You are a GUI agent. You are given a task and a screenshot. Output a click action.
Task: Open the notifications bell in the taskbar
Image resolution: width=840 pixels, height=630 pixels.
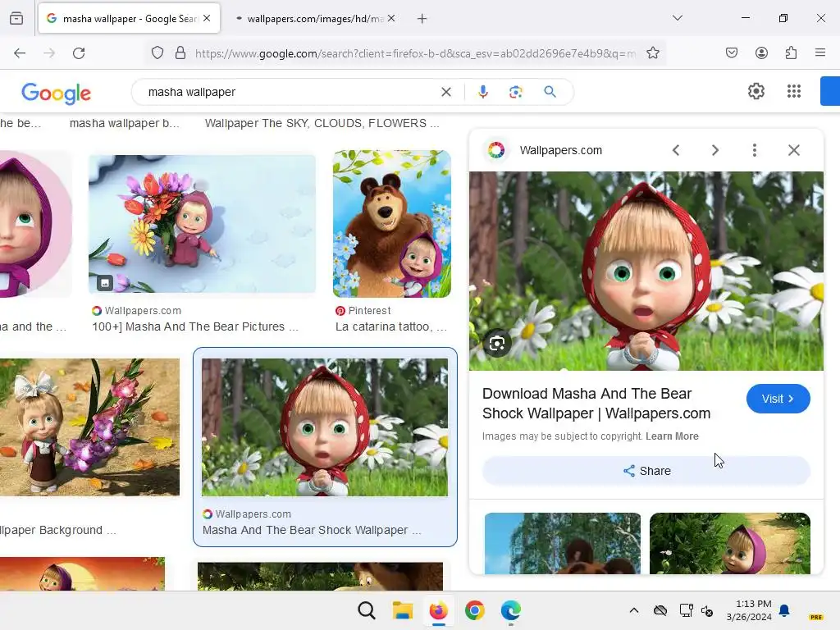785,610
